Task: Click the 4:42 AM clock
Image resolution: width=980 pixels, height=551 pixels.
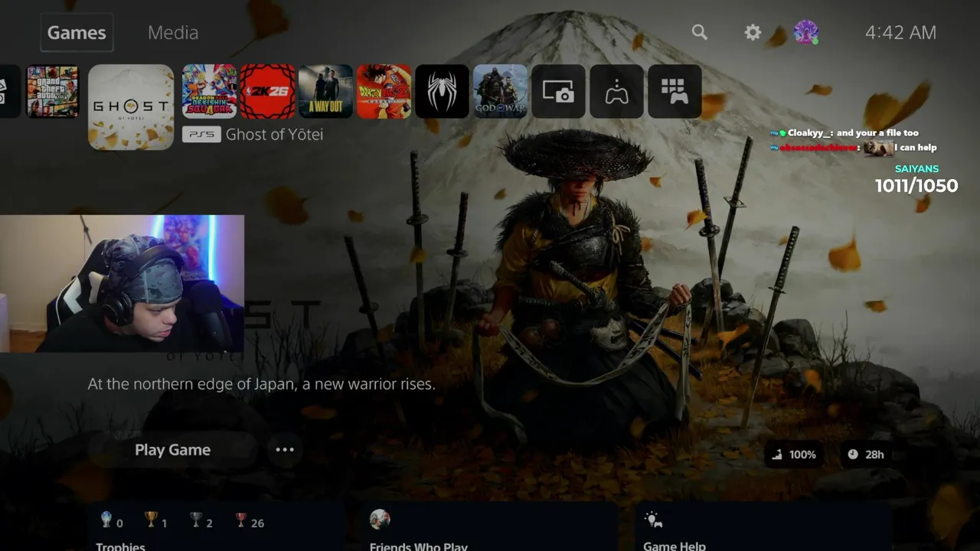Action: [900, 32]
